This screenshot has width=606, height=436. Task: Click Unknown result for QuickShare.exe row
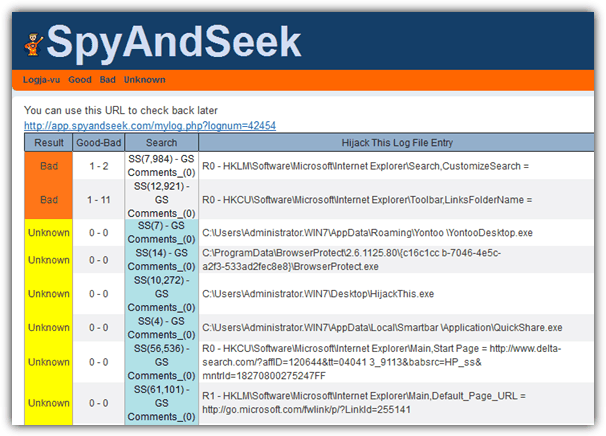(x=49, y=327)
